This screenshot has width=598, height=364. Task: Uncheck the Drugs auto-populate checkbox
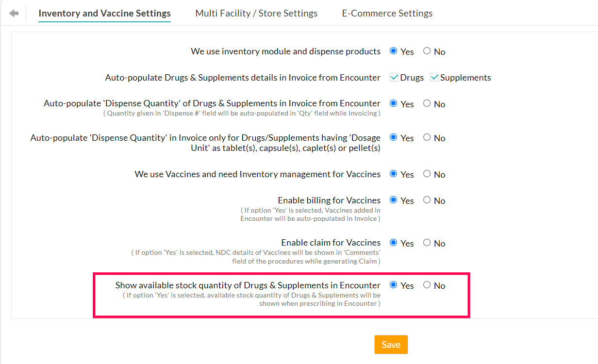point(394,77)
